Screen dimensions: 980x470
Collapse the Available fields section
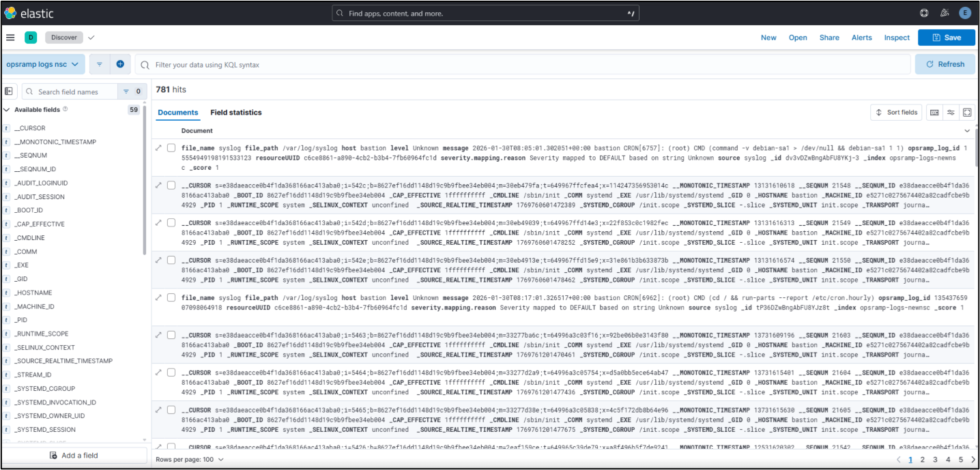tap(7, 109)
